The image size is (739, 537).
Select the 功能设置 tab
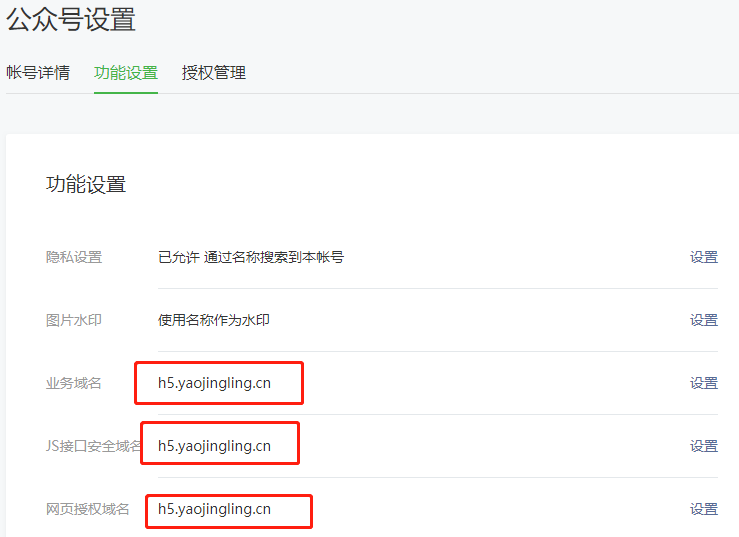pos(126,73)
